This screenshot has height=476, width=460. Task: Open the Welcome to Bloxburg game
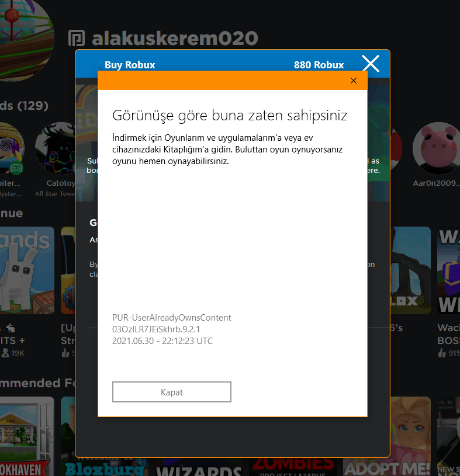pyautogui.click(x=68, y=436)
